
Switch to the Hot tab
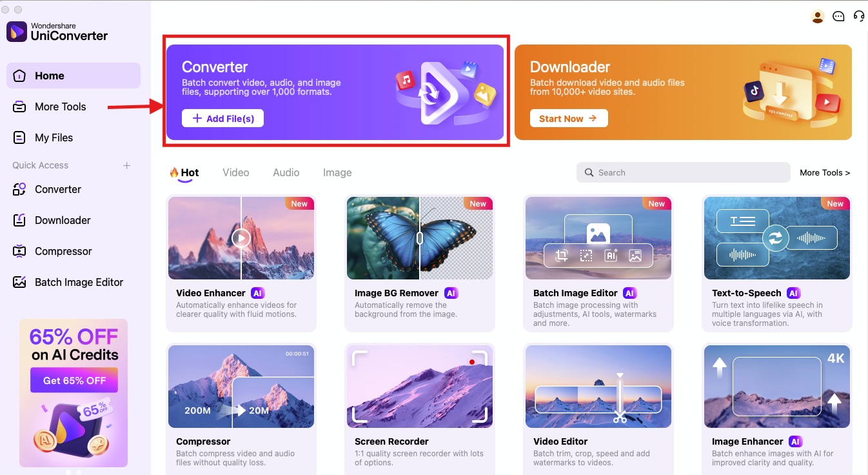[x=184, y=172]
